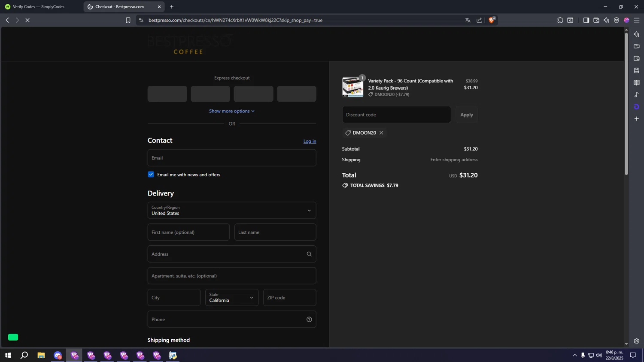Image resolution: width=644 pixels, height=362 pixels.
Task: Open the notification center icon
Action: 633,355
